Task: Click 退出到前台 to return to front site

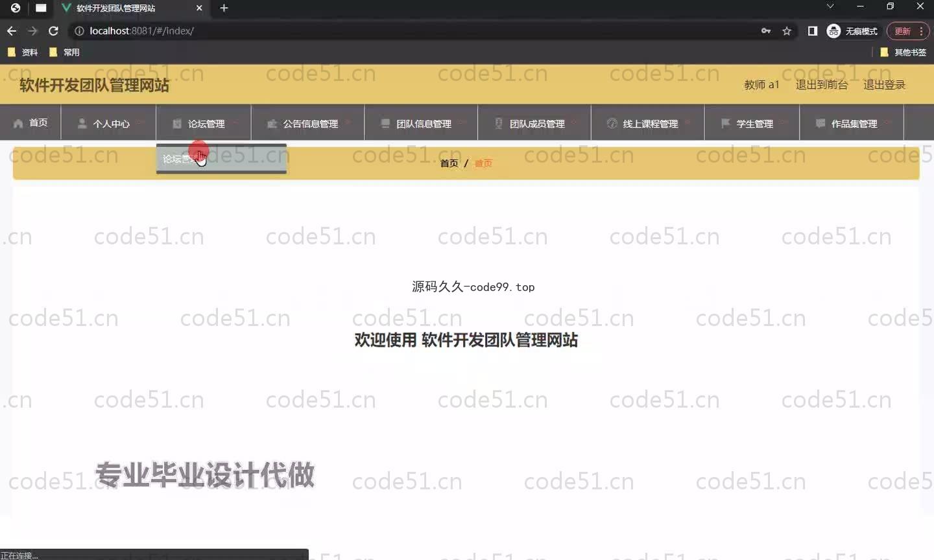Action: (822, 85)
